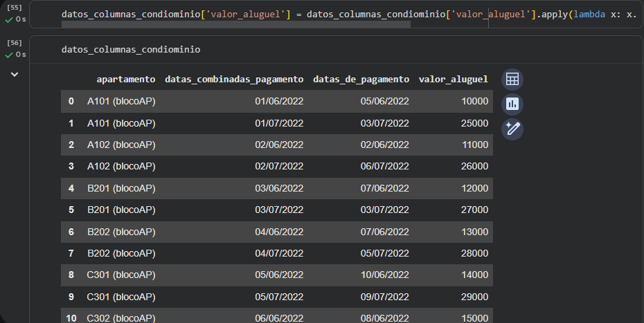Convert dataframe to interactive table icon
The height and width of the screenshot is (323, 644).
[x=512, y=80]
